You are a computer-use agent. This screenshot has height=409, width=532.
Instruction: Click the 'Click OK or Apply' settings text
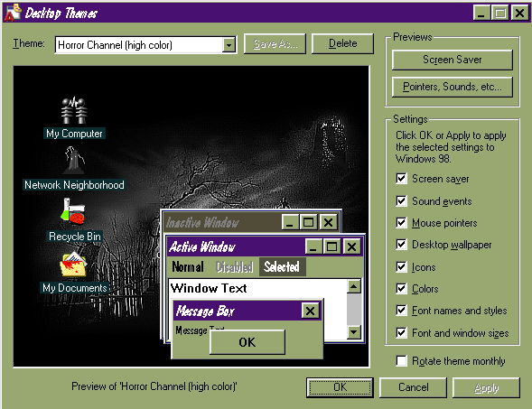click(x=451, y=147)
